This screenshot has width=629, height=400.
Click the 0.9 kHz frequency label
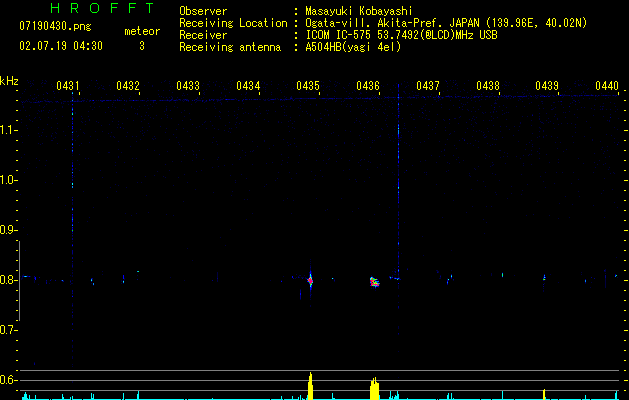click(x=7, y=230)
